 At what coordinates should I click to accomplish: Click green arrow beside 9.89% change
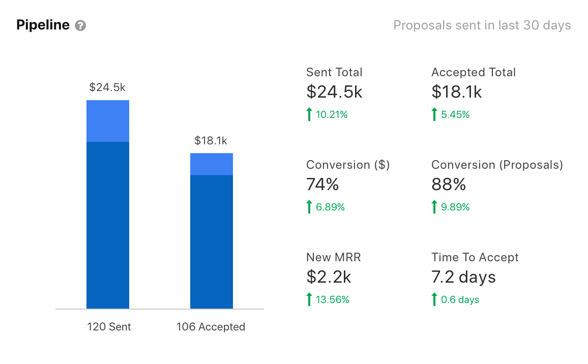[434, 207]
